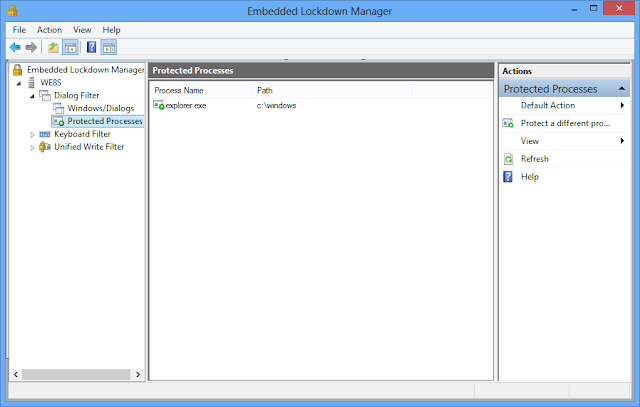
Task: Toggle Show/Hide Console Tree toolbar icon
Action: click(70, 47)
